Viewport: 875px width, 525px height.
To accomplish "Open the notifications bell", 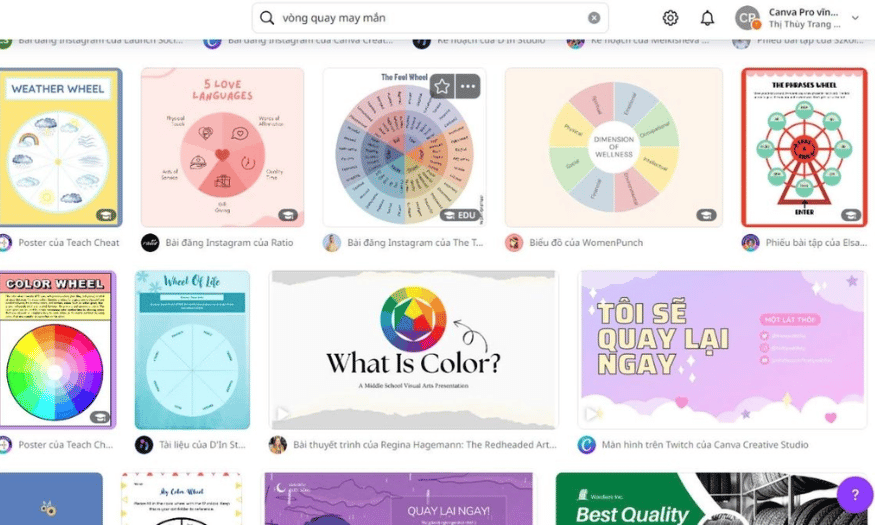I will (x=707, y=18).
